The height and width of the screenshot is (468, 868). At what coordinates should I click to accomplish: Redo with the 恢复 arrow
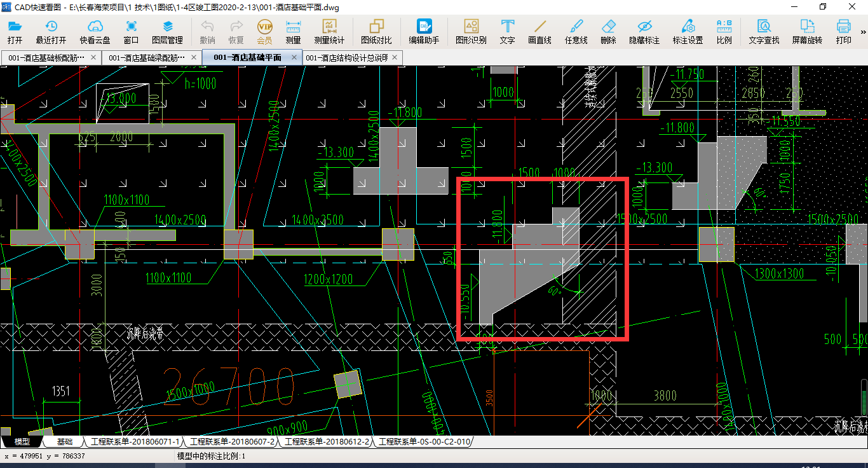pyautogui.click(x=236, y=32)
